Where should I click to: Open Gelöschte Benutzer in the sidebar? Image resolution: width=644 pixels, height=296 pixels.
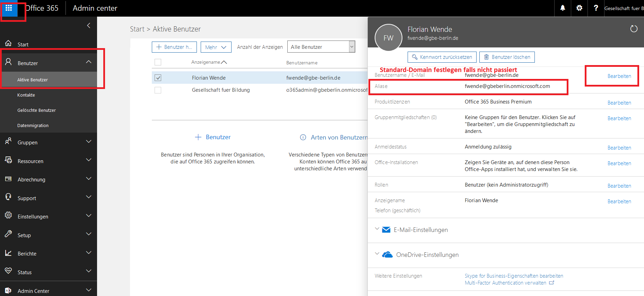click(36, 110)
